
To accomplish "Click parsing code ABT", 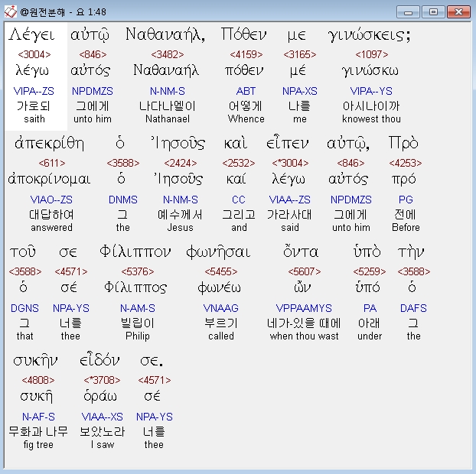I will click(246, 91).
